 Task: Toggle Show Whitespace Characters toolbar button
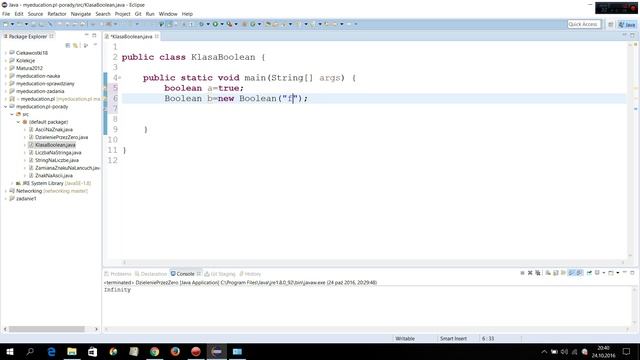191,24
